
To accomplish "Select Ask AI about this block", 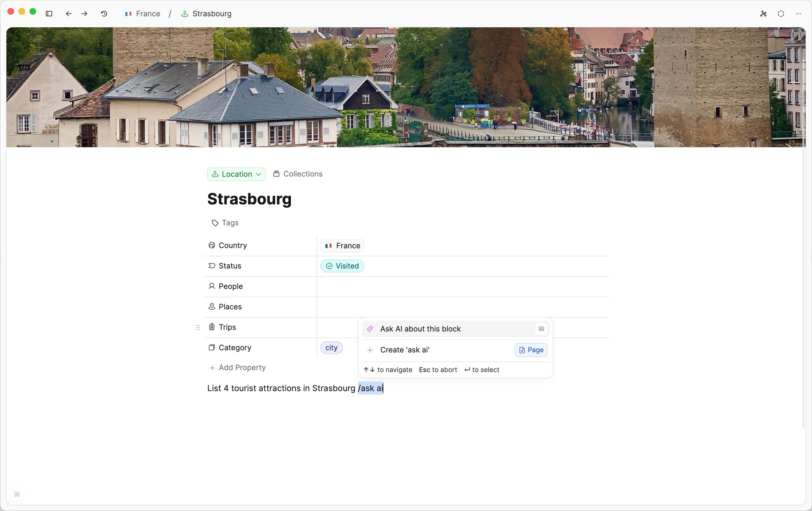I will pos(420,329).
